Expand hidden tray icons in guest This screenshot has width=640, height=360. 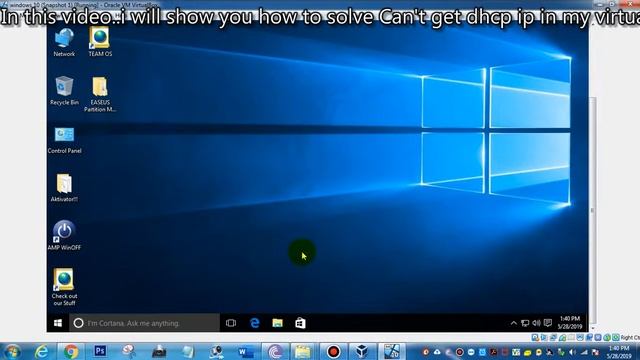[513, 323]
